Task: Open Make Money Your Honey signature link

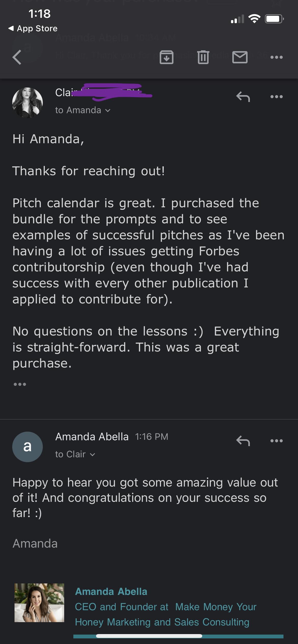Action: tap(215, 607)
